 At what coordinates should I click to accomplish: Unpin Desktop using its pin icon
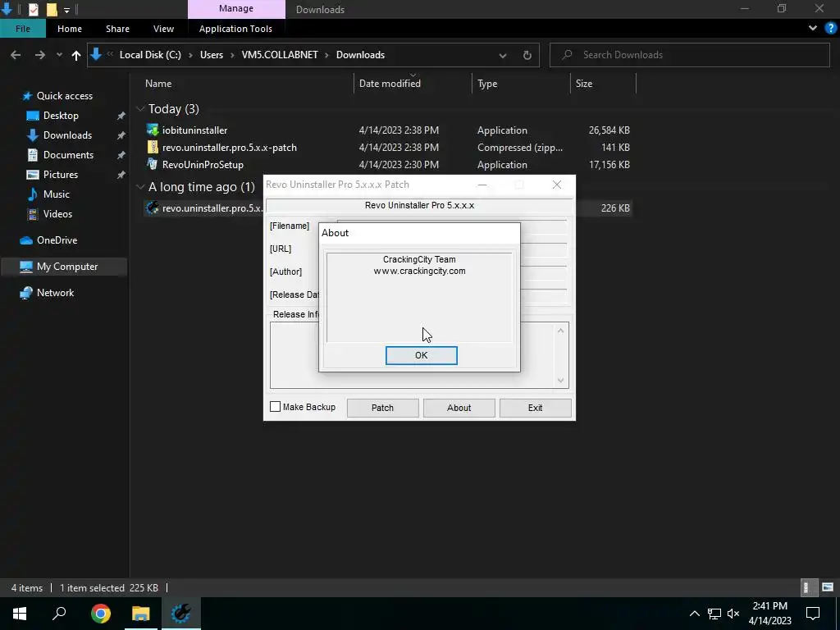121,116
